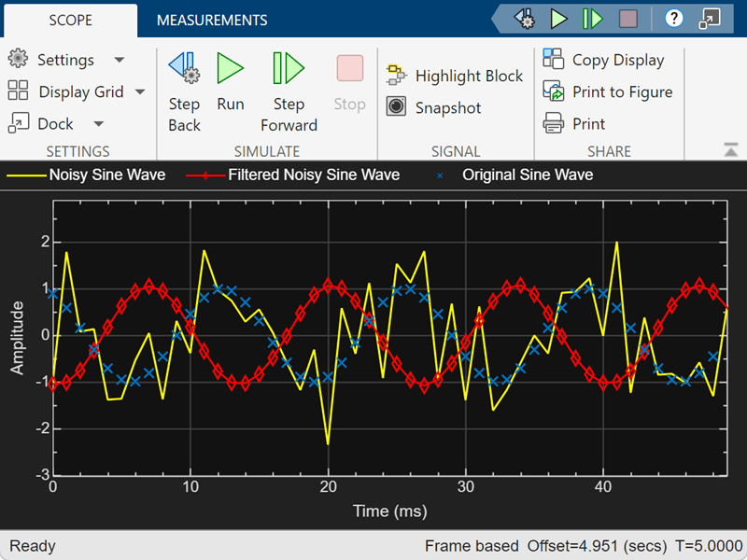The image size is (747, 560).
Task: Open the Display Grid dropdown arrow
Action: (140, 91)
